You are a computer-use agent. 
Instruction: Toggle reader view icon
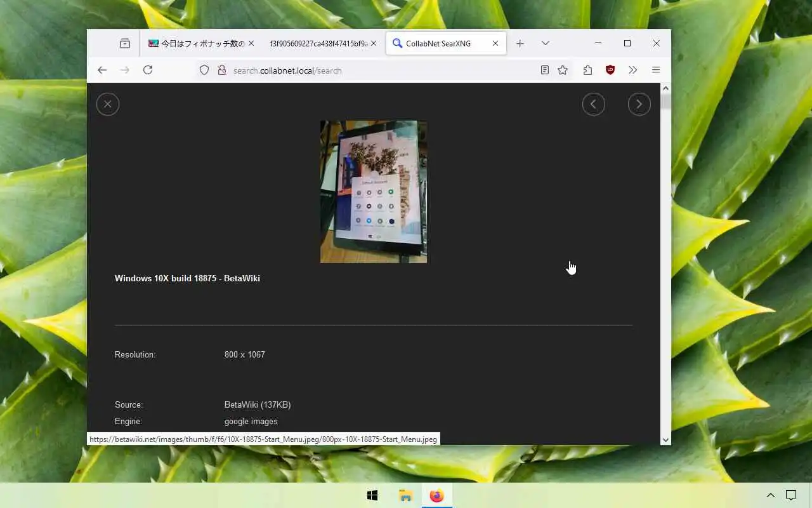[545, 70]
